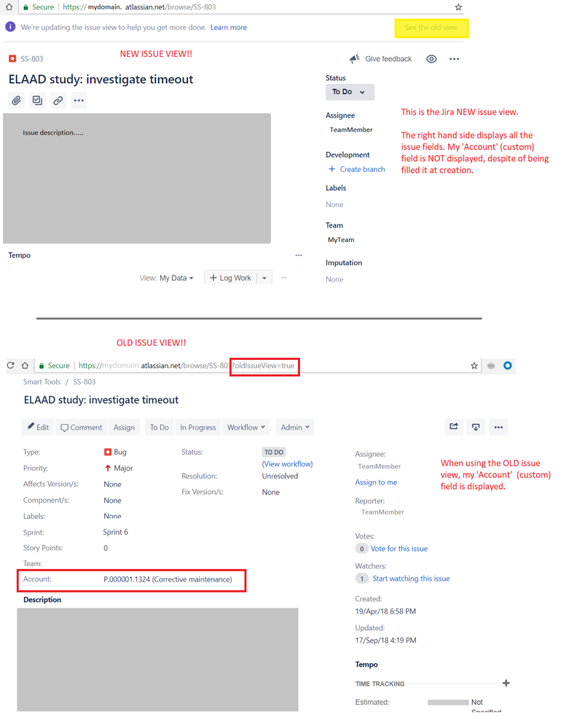Click the View workflow link
The image size is (566, 728).
click(x=287, y=463)
